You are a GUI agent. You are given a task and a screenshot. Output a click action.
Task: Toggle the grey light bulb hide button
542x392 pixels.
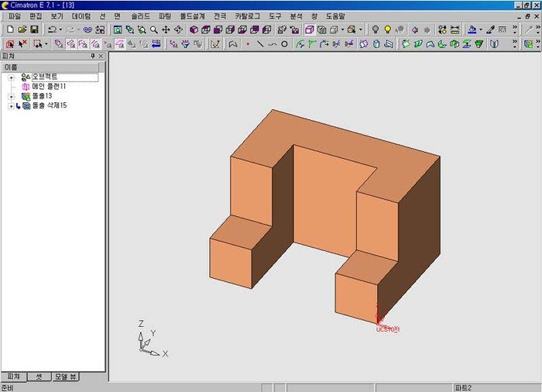(375, 29)
